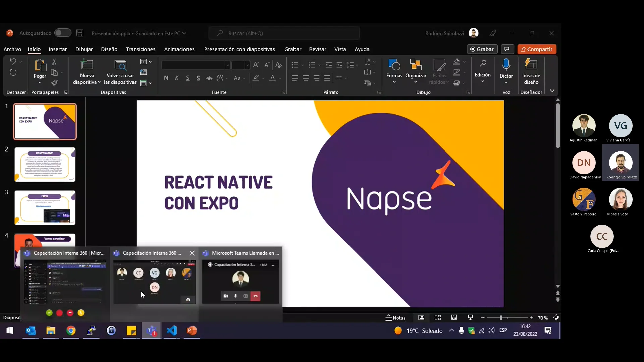Expand the Pegar dropdown arrow
This screenshot has width=644, height=362.
pyautogui.click(x=40, y=82)
